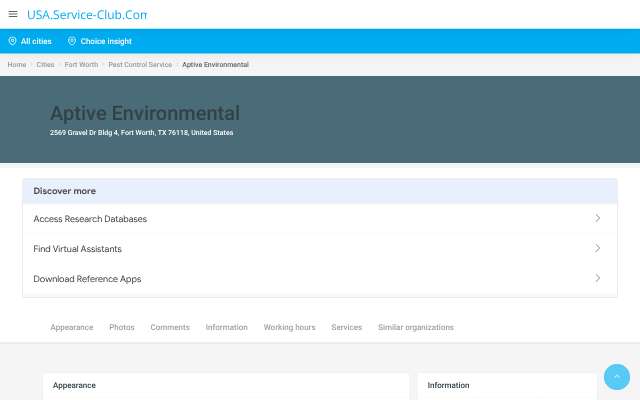Click chevron on Access Research Databases row
The width and height of the screenshot is (640, 400).
coord(598,218)
